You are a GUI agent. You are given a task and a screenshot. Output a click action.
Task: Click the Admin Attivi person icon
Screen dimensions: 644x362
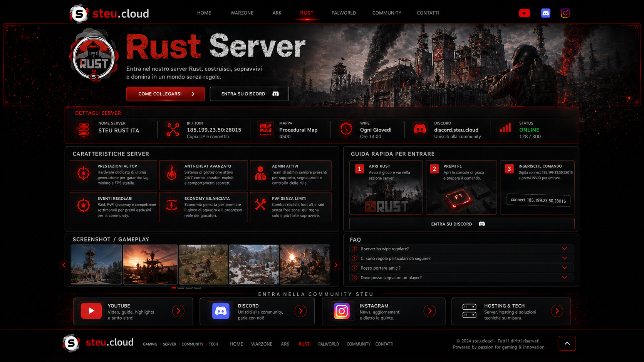click(260, 173)
